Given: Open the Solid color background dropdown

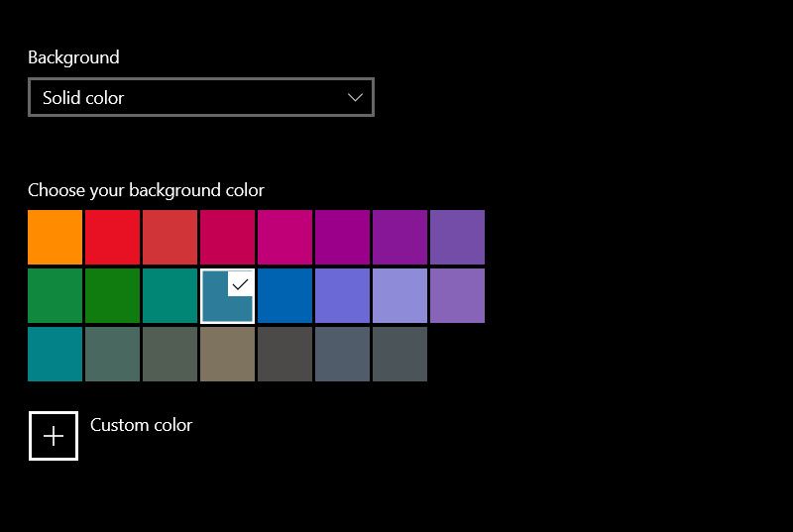Looking at the screenshot, I should pyautogui.click(x=201, y=97).
